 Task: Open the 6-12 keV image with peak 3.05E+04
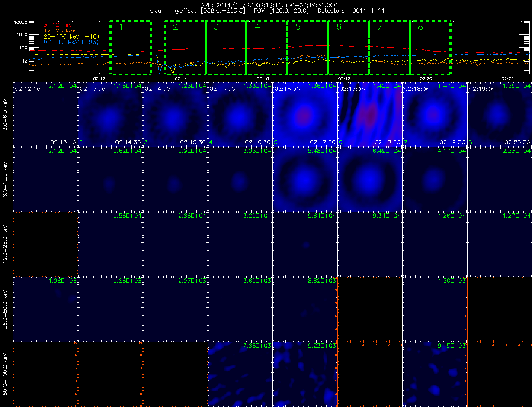click(x=240, y=179)
